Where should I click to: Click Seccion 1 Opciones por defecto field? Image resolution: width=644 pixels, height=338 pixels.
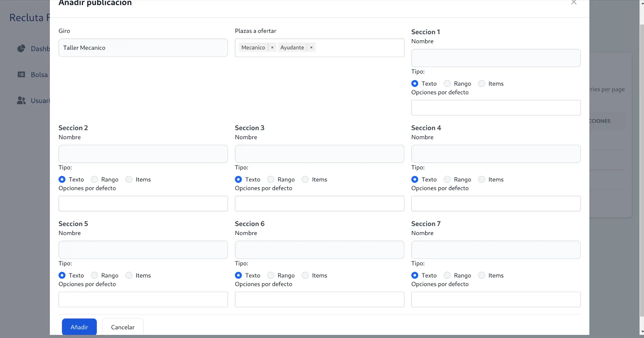click(496, 108)
